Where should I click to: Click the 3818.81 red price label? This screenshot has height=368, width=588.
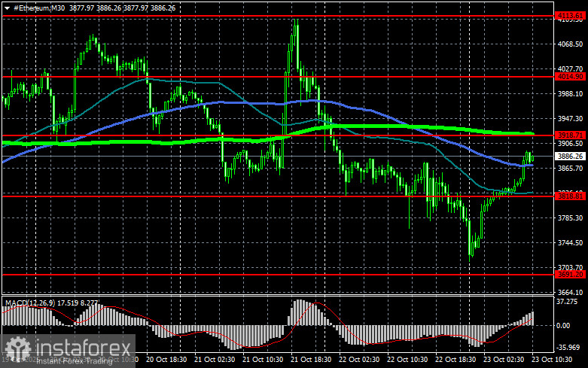[x=570, y=196]
